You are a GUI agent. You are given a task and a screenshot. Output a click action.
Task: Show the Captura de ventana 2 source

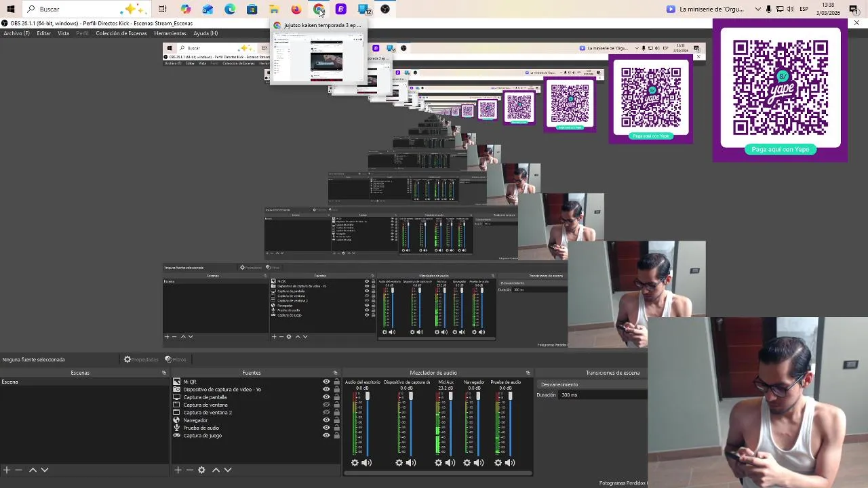point(326,412)
